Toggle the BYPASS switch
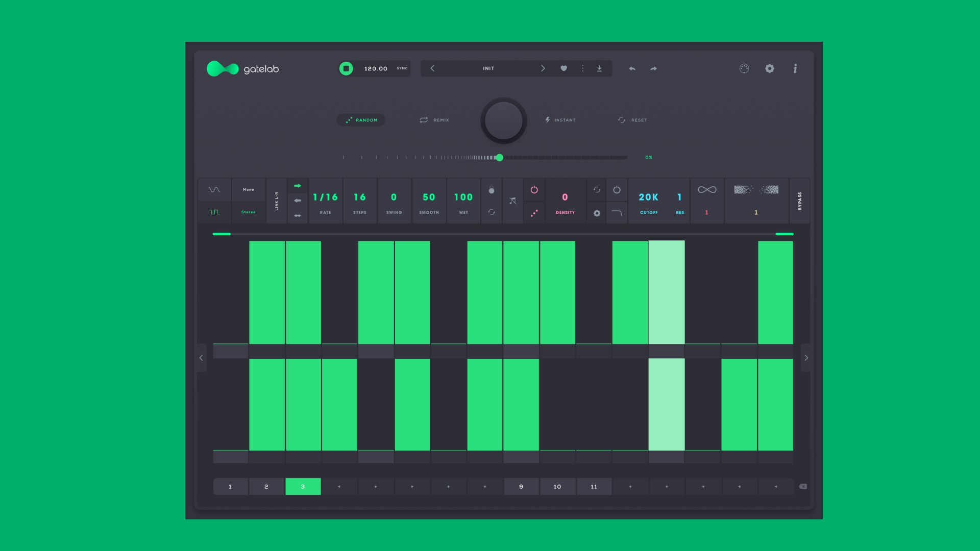Screen dimensions: 980x551 tap(799, 201)
